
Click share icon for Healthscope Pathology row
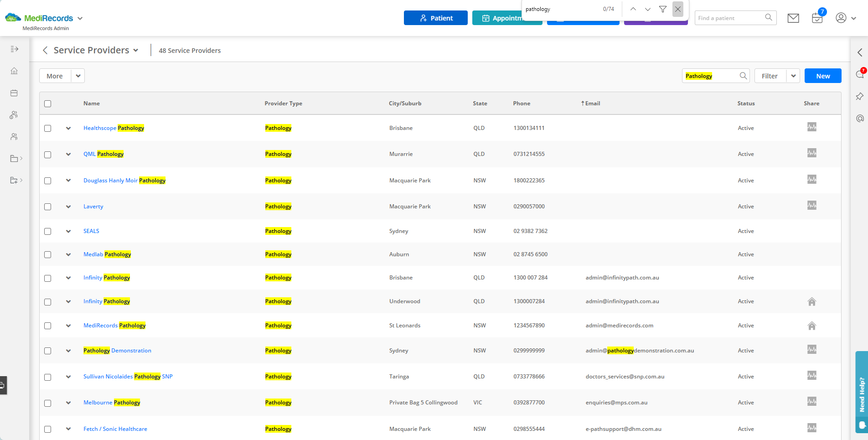[812, 127]
